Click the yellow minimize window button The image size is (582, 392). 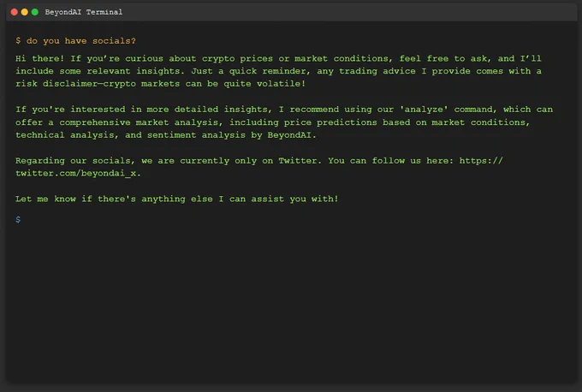click(x=25, y=12)
